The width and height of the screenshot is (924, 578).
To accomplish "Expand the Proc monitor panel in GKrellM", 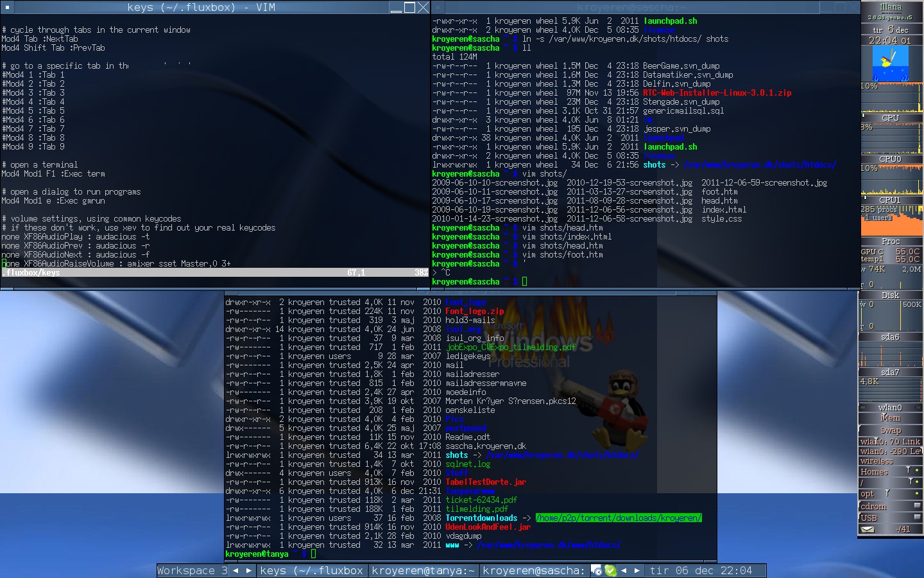I will pyautogui.click(x=890, y=241).
